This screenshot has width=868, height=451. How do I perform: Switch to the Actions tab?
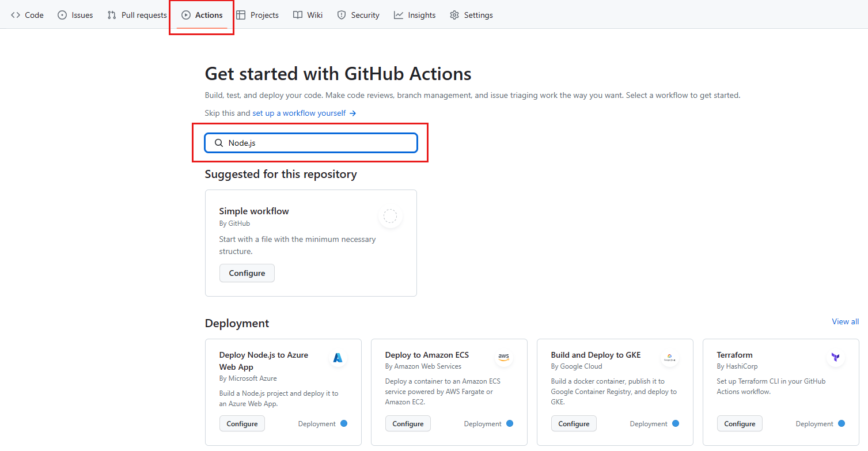tap(201, 15)
